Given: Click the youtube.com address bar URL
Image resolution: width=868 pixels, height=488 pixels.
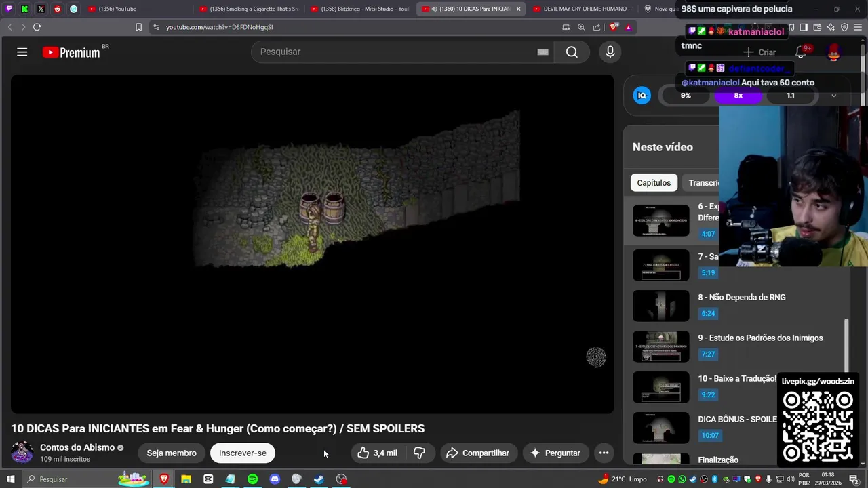Looking at the screenshot, I should [x=220, y=27].
